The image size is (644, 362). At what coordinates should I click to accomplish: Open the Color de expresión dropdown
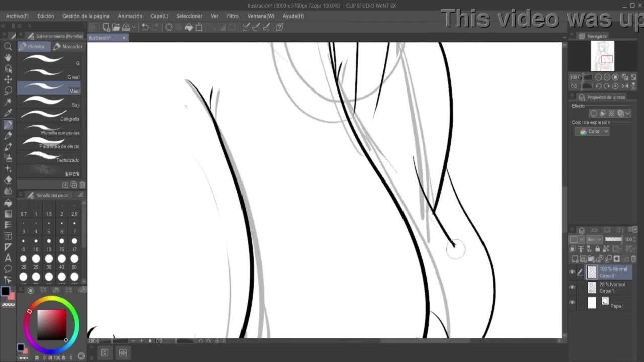coord(592,131)
